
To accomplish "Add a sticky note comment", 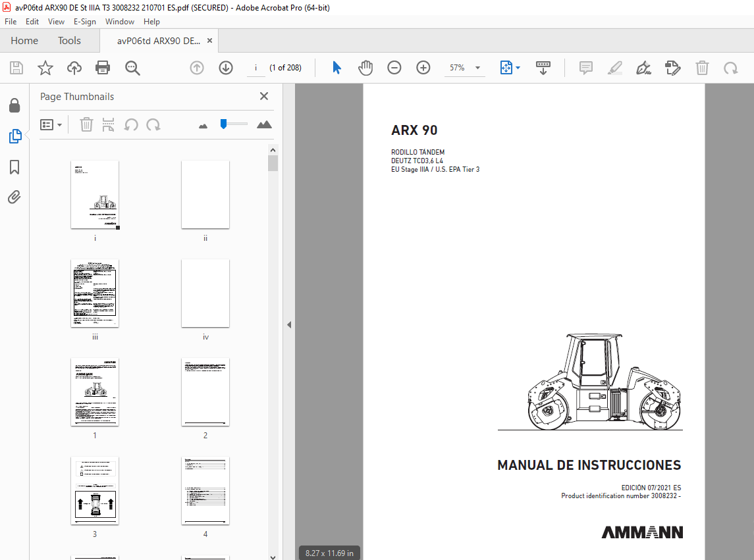I will (x=585, y=68).
